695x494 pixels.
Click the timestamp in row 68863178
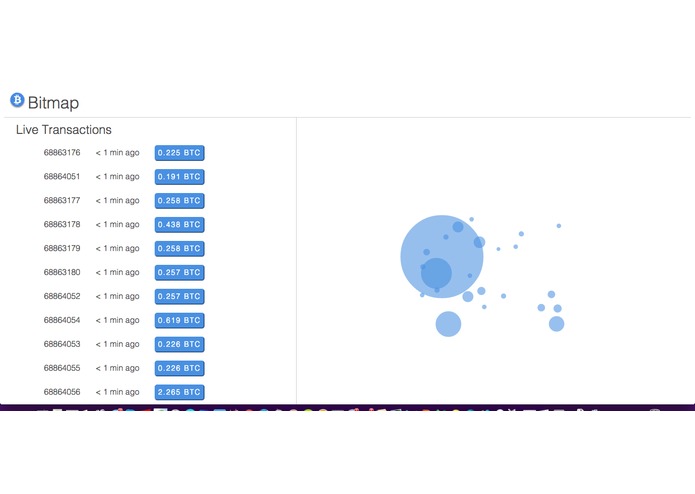coord(117,225)
